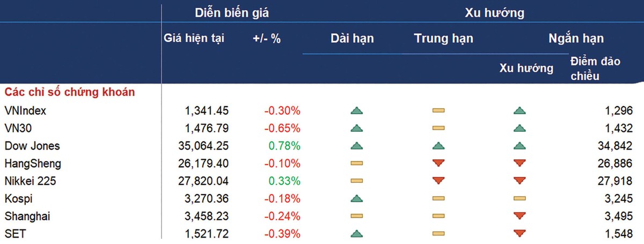Screen dimensions: 644x244
Task: Open the Các chỉ số chứng khoán section
Action: click(x=69, y=92)
